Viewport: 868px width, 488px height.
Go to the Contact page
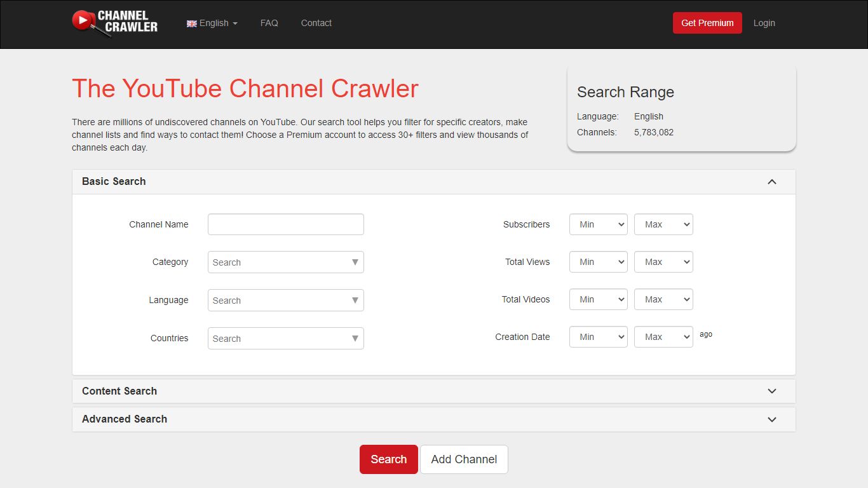pos(316,23)
